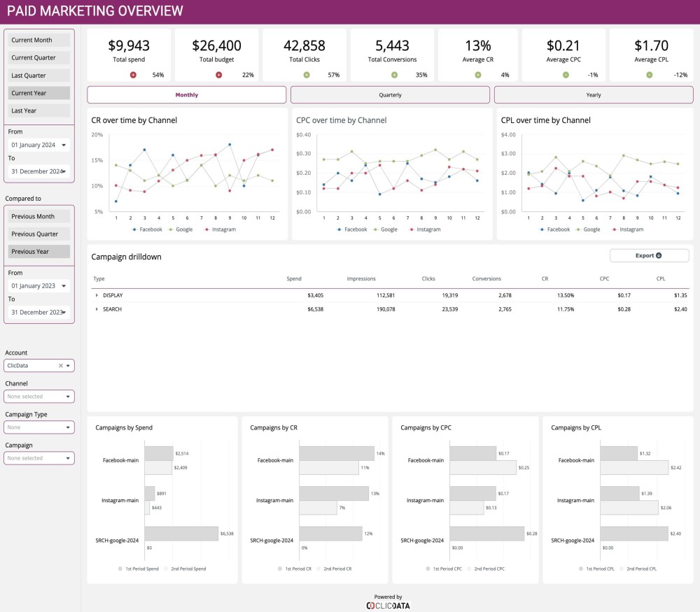
Task: Select the Last Quarter time range button
Action: [x=38, y=75]
